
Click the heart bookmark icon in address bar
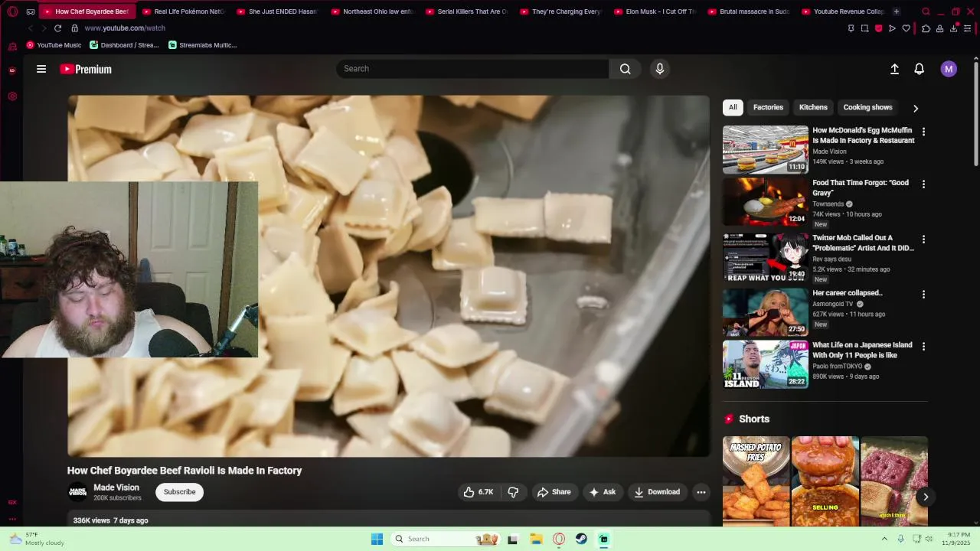click(906, 28)
